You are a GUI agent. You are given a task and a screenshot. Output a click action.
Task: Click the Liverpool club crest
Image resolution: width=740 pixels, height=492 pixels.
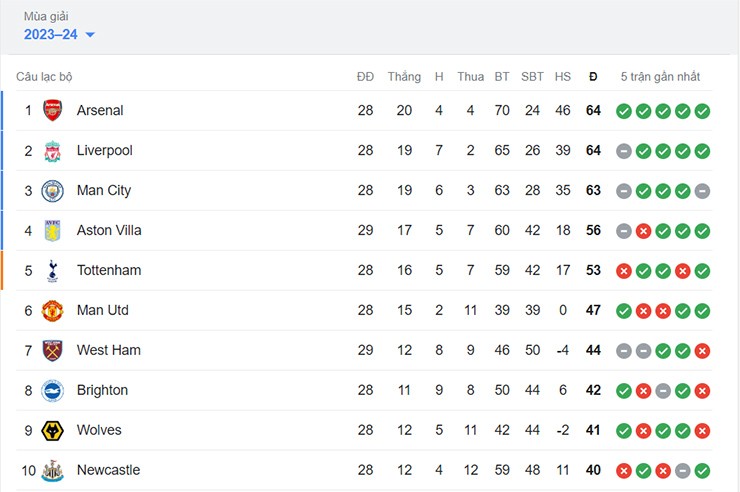(52, 150)
